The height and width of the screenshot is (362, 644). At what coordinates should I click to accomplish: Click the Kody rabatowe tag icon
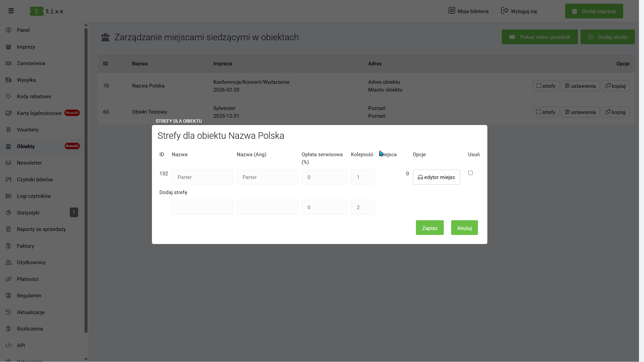(8, 97)
